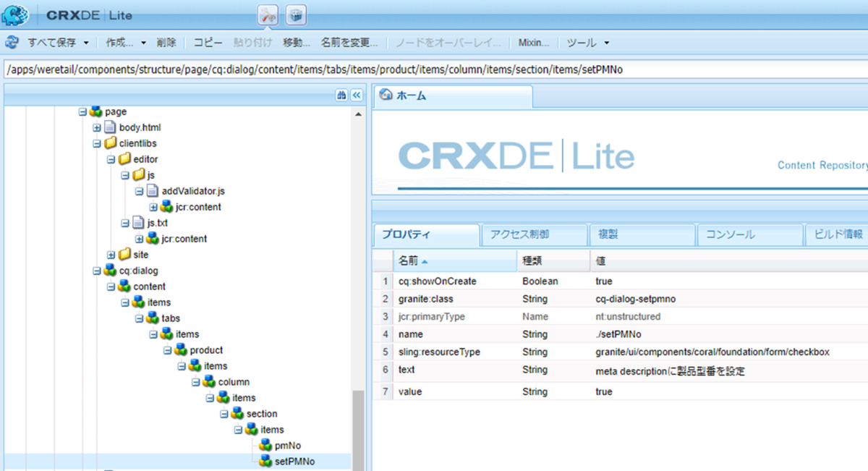This screenshot has height=471, width=868.
Task: Click the refresh icon beside すべて保存
Action: [x=12, y=43]
